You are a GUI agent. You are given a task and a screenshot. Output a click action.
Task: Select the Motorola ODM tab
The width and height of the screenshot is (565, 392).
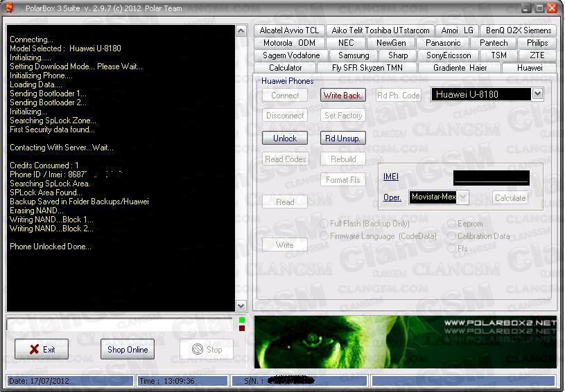coord(289,43)
